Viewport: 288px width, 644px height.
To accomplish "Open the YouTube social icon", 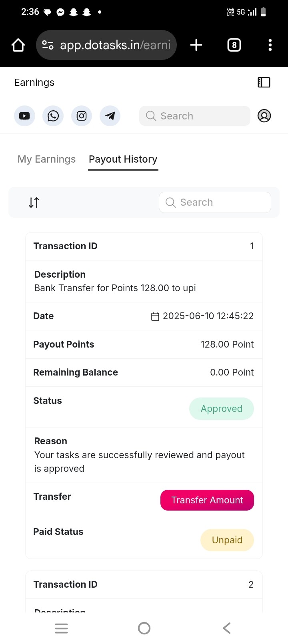I will 24,116.
